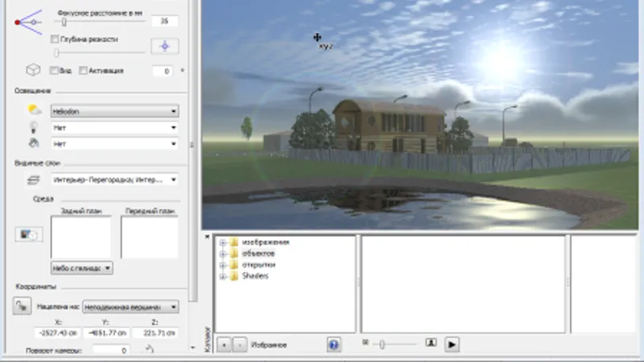Click the environment image picker button
Screen dimensions: 644x362
point(29,234)
